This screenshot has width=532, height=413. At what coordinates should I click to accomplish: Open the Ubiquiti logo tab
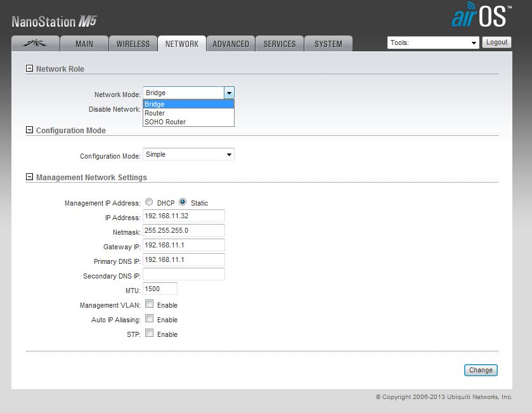coord(36,44)
